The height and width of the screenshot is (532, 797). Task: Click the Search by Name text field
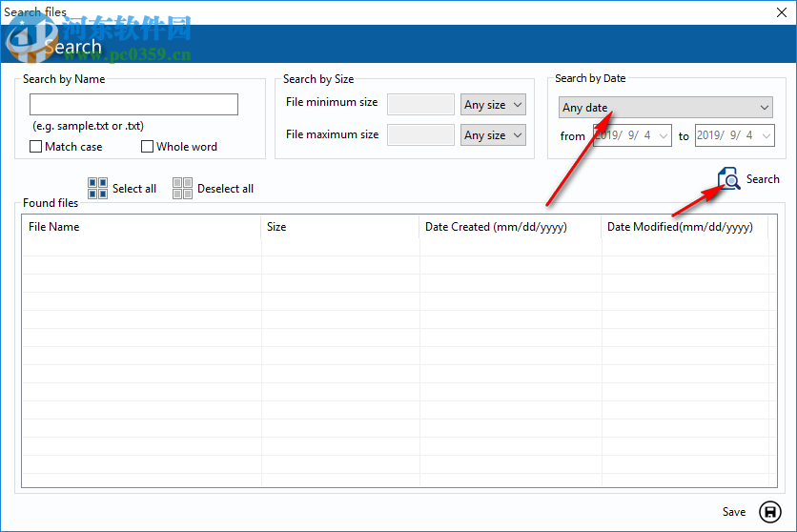click(133, 104)
